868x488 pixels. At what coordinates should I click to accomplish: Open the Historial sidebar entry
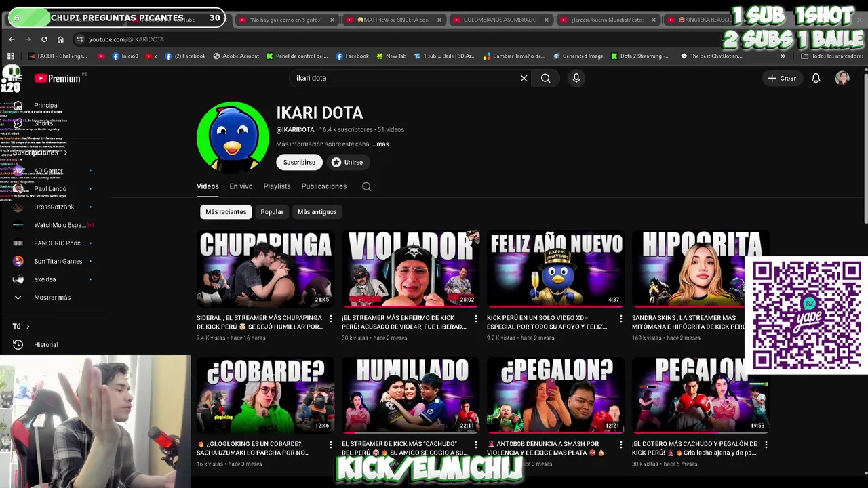45,344
